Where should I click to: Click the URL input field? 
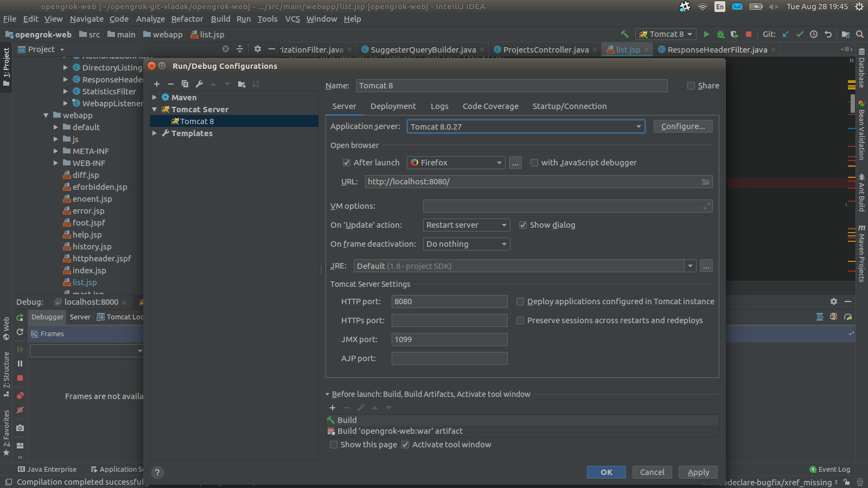coord(538,182)
